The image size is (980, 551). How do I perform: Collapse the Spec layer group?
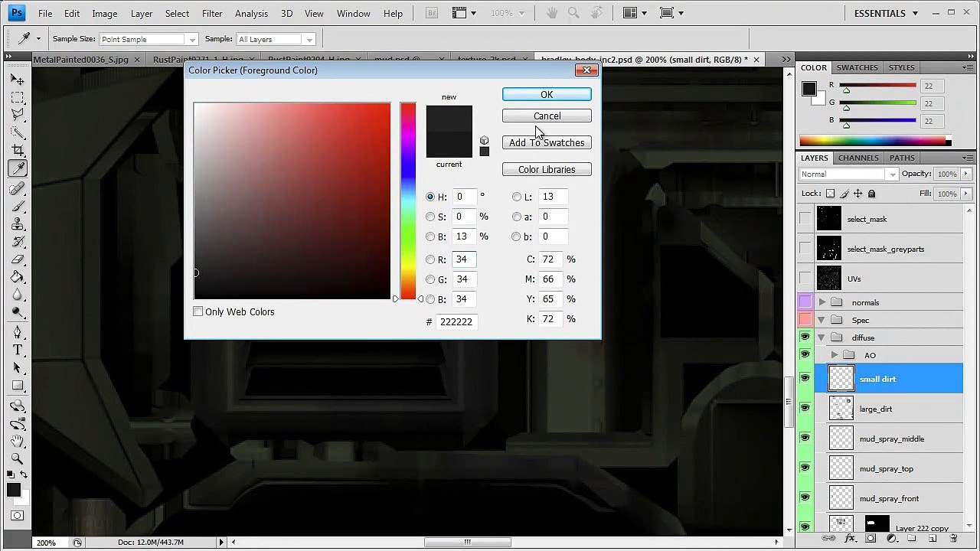[x=822, y=320]
